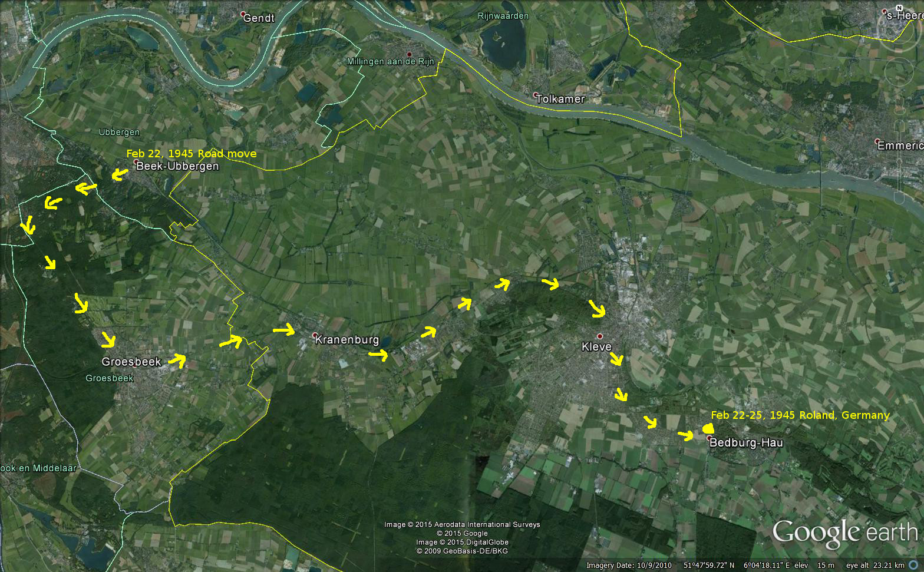The height and width of the screenshot is (572, 924).
Task: Select the Tolkamer place marker
Action: (x=536, y=95)
